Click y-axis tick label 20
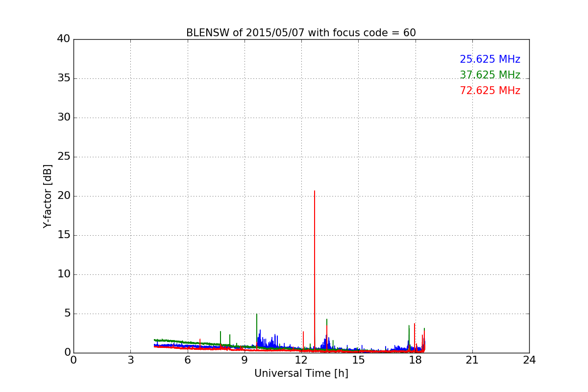 click(x=64, y=196)
